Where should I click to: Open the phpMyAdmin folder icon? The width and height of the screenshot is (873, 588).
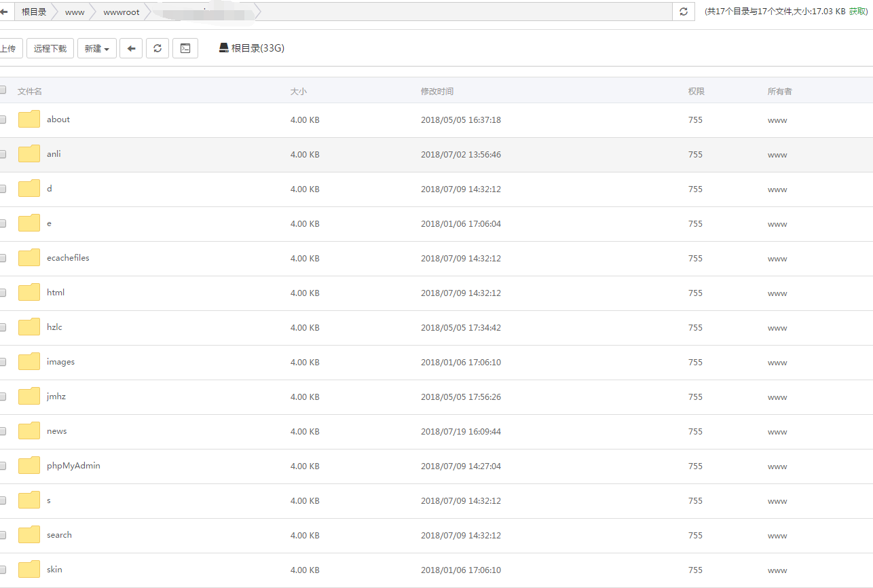coord(29,466)
